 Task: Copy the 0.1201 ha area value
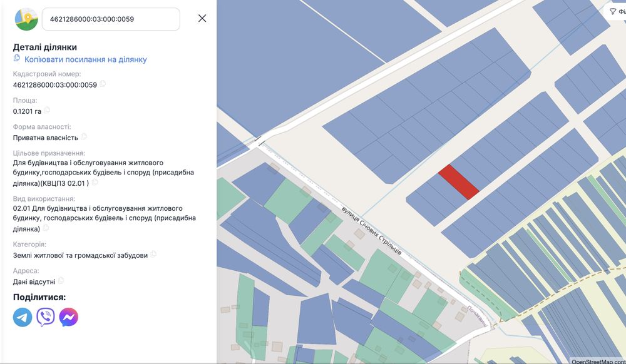point(47,111)
